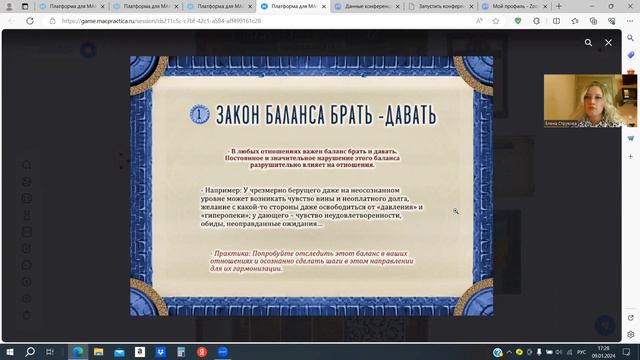Open the volume control in the system tray
Image resolution: width=640 pixels, height=360 pixels.
pos(559,352)
